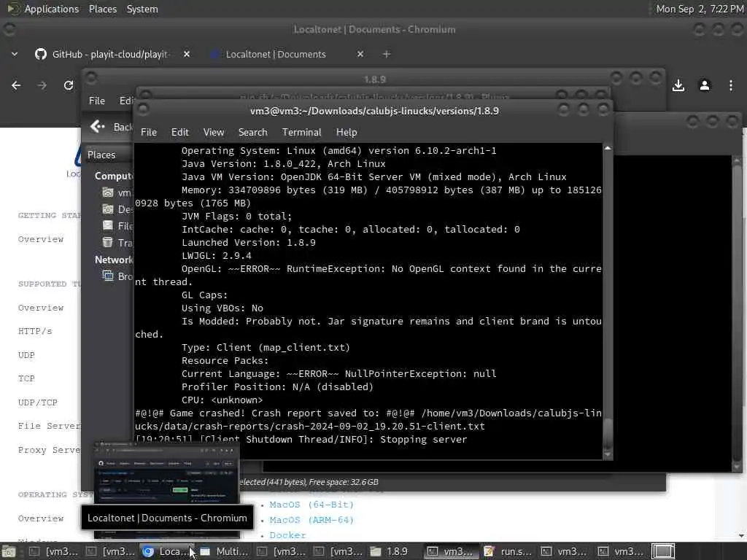The image size is (747, 560).
Task: Open Trash icon in Places sidebar
Action: (108, 242)
